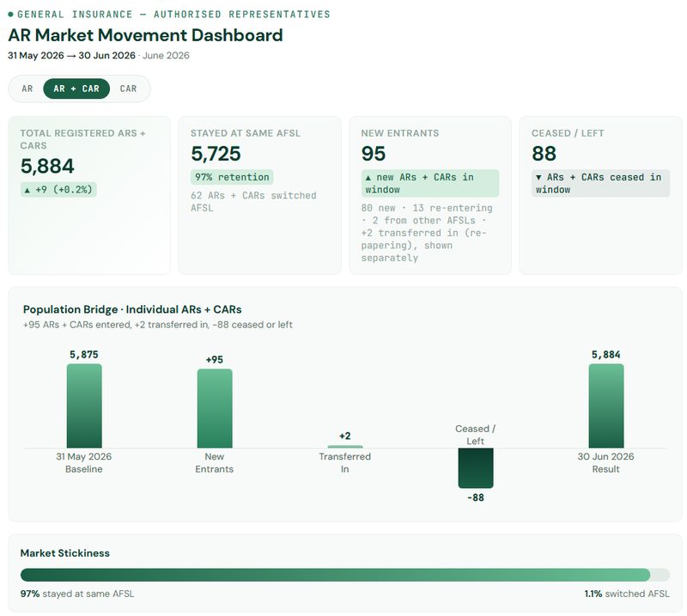
Task: Click the Population Bridge chart heading
Action: click(132, 309)
